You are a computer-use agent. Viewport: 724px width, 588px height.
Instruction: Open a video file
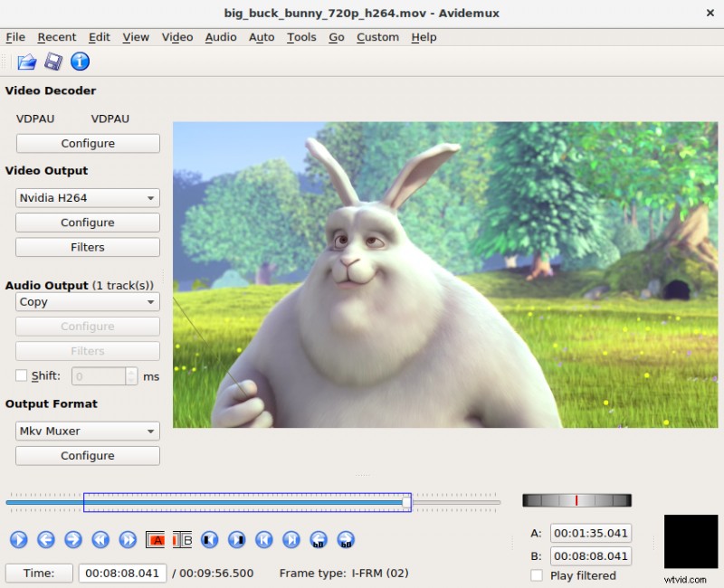click(26, 62)
